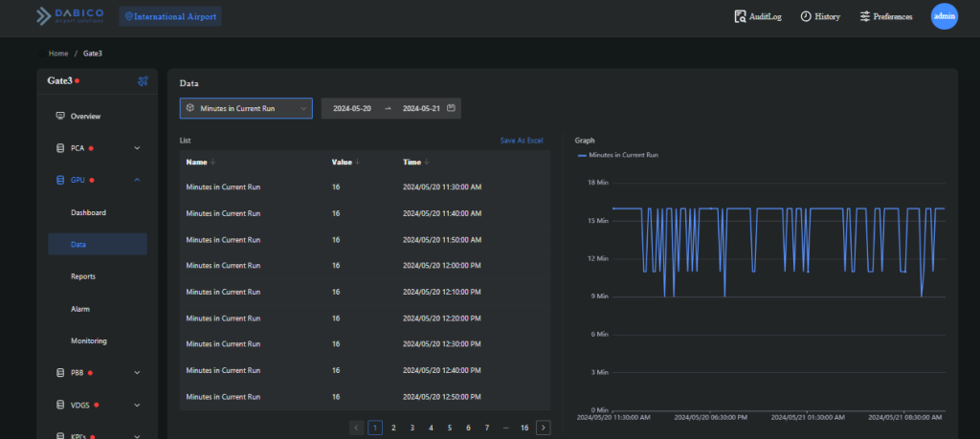Open the Dashboard submenu item
The height and width of the screenshot is (439, 980).
(88, 212)
